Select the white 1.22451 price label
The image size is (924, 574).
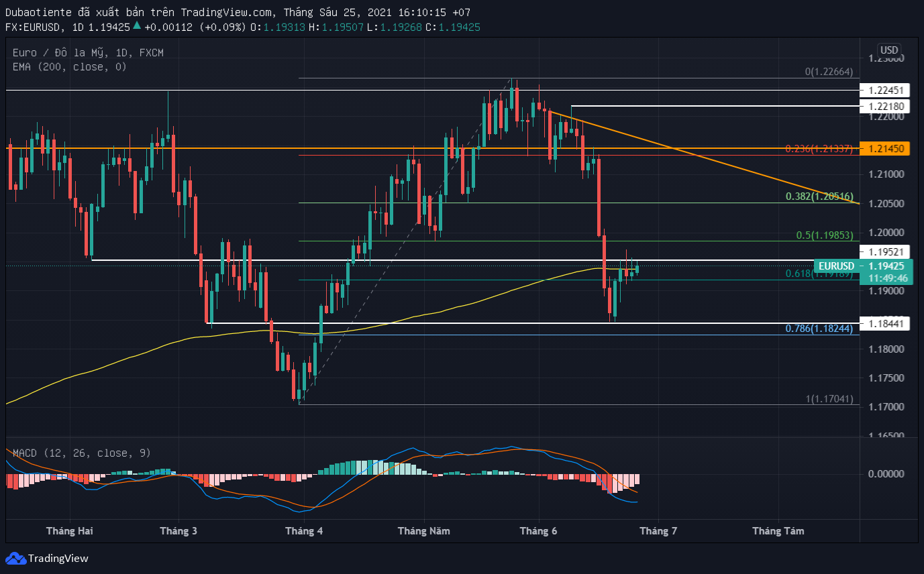point(886,90)
